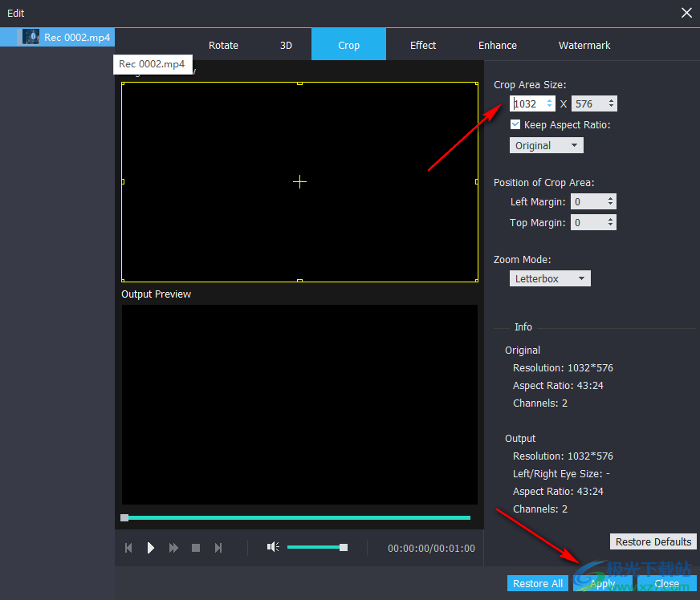This screenshot has height=600, width=700.
Task: Skip to next frame icon
Action: pos(218,548)
